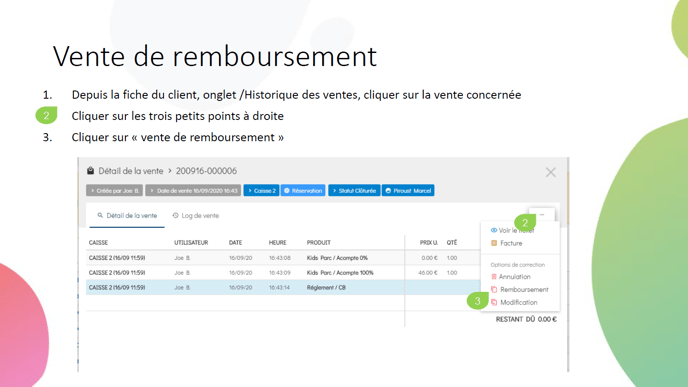Switch to the Log de vente tab
Viewport: 688px width, 387px height.
click(196, 215)
